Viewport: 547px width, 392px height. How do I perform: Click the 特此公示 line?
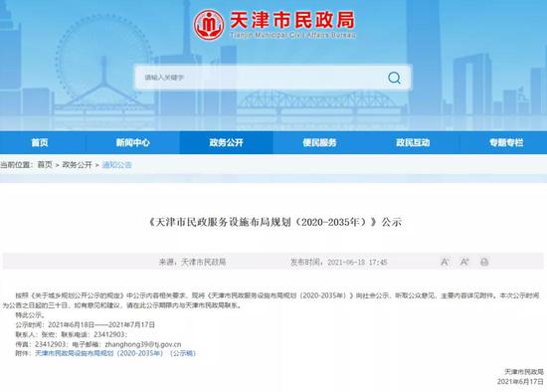pos(31,314)
